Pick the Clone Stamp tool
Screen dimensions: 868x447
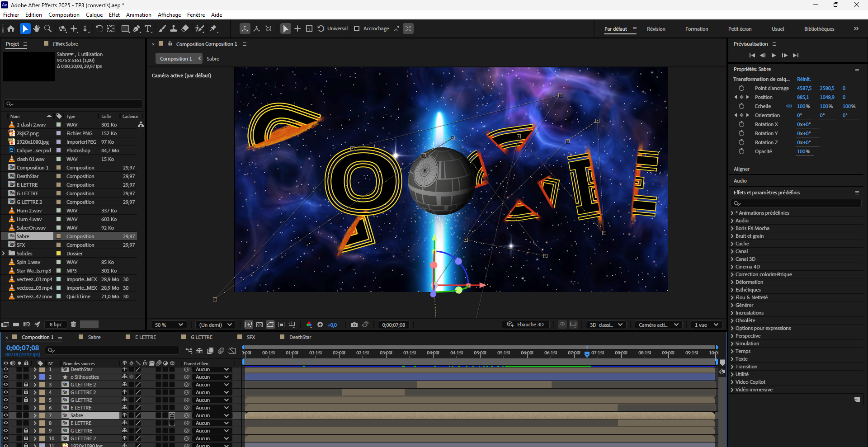[173, 28]
